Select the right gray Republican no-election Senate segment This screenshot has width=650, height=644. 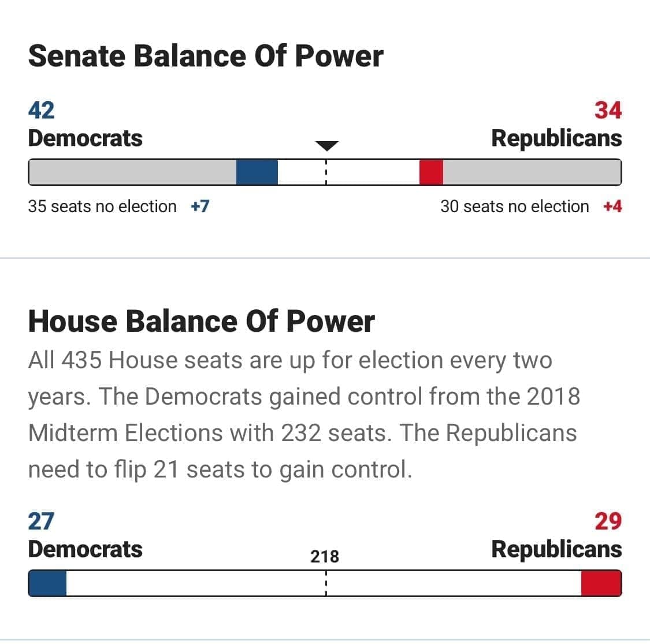point(532,172)
